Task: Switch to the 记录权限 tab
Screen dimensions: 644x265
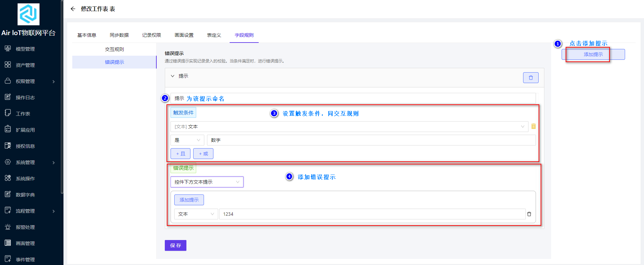Action: point(152,35)
